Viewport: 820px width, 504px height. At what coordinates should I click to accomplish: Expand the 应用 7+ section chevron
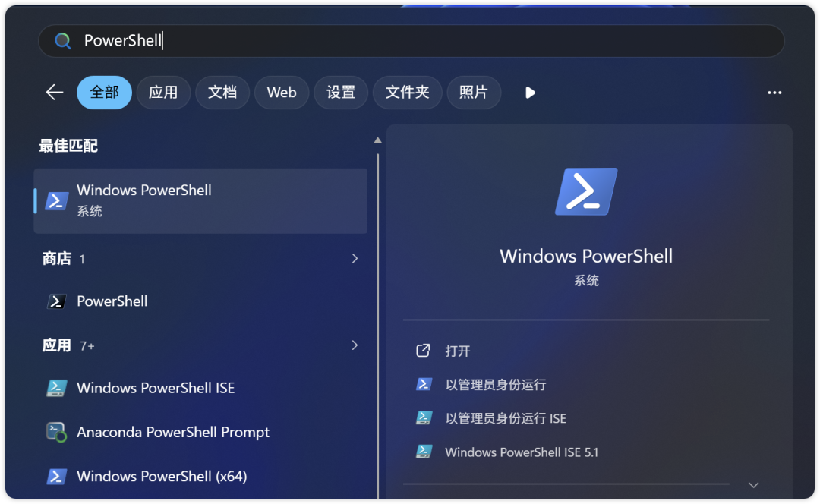point(355,345)
